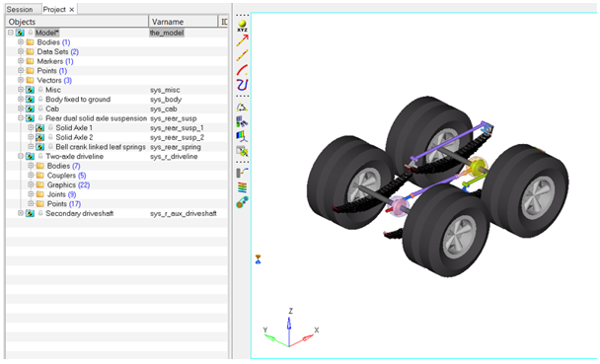
Task: Select the green linked-spheres tool icon
Action: click(x=242, y=202)
